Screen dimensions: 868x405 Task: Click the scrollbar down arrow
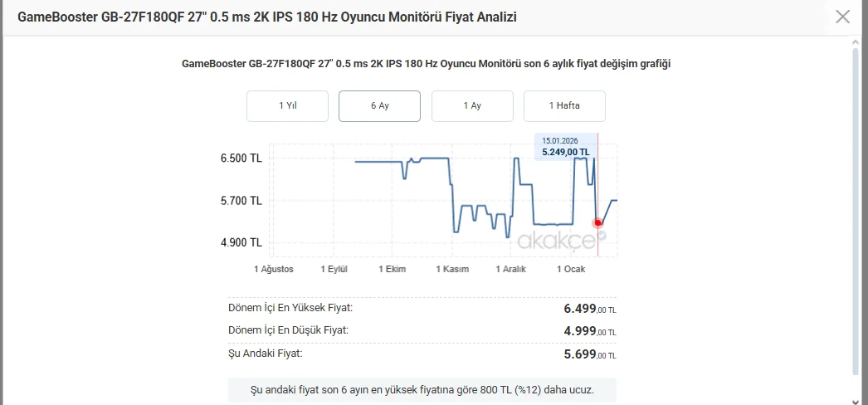tap(856, 399)
